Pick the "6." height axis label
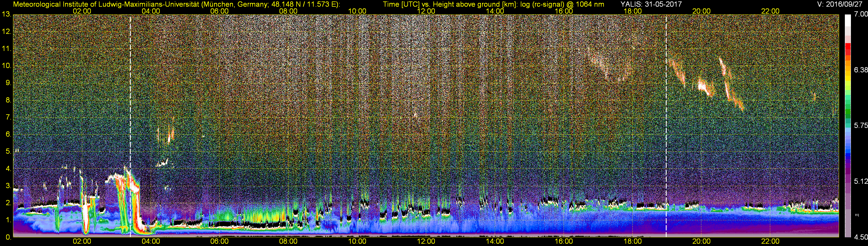 click(8, 135)
